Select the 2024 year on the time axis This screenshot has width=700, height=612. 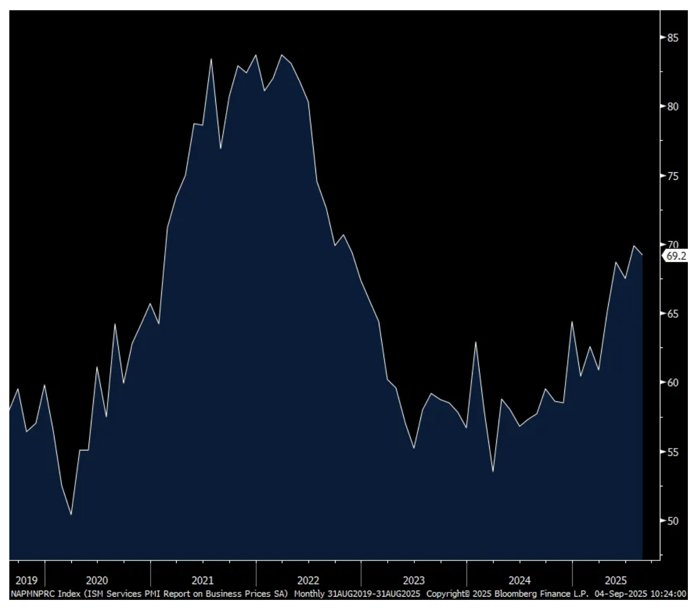(x=519, y=580)
